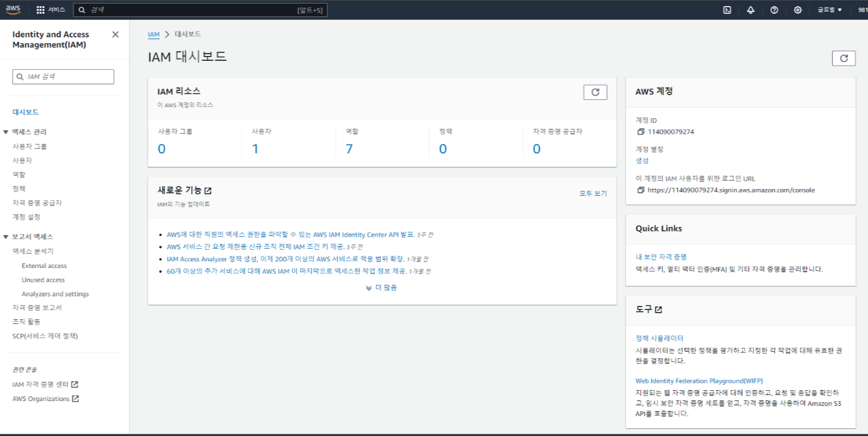The width and height of the screenshot is (868, 436).
Task: Open the 신규 조직 전체 IAM 조건 키 news
Action: coord(256,247)
